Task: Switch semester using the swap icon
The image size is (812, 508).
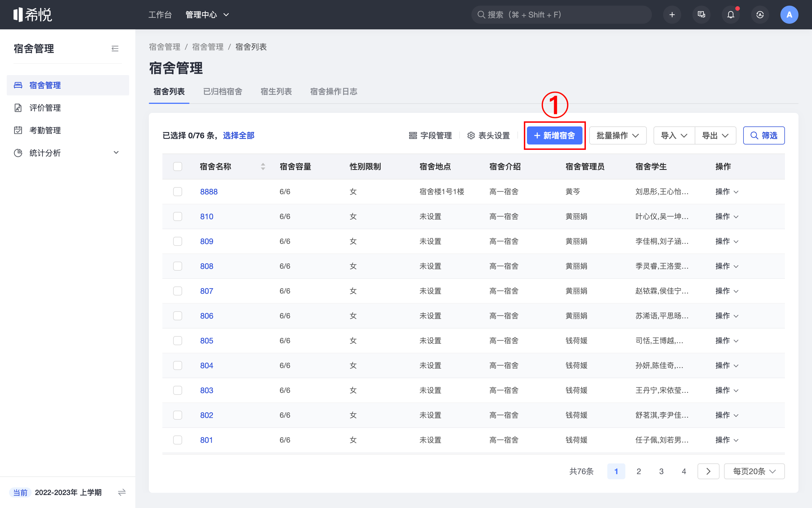Action: coord(122,492)
